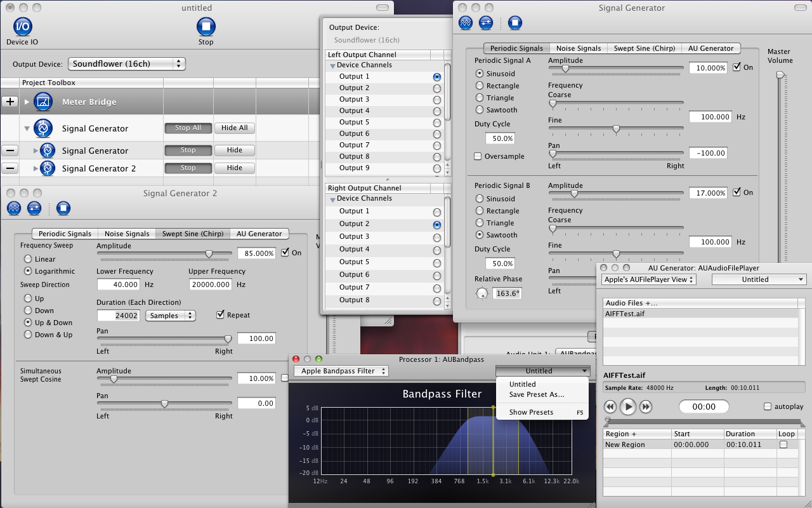Click the blue Stop icon in Signal Generator toolbar
This screenshot has width=812, height=508.
click(x=515, y=23)
